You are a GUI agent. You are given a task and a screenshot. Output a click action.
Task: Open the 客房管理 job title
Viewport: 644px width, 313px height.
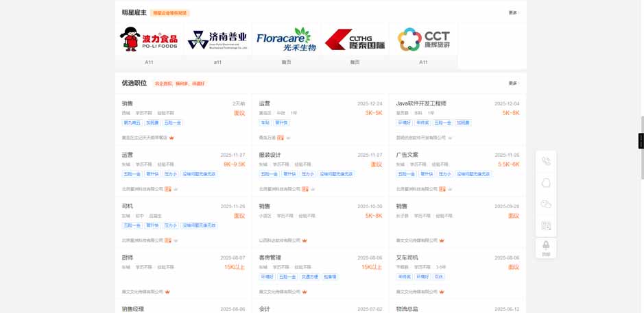tap(270, 258)
